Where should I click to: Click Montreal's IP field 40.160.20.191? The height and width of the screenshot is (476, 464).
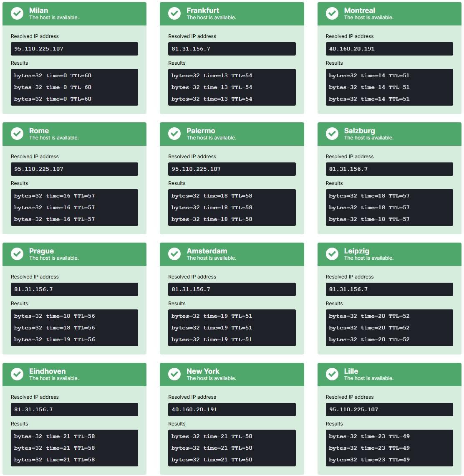pos(389,49)
